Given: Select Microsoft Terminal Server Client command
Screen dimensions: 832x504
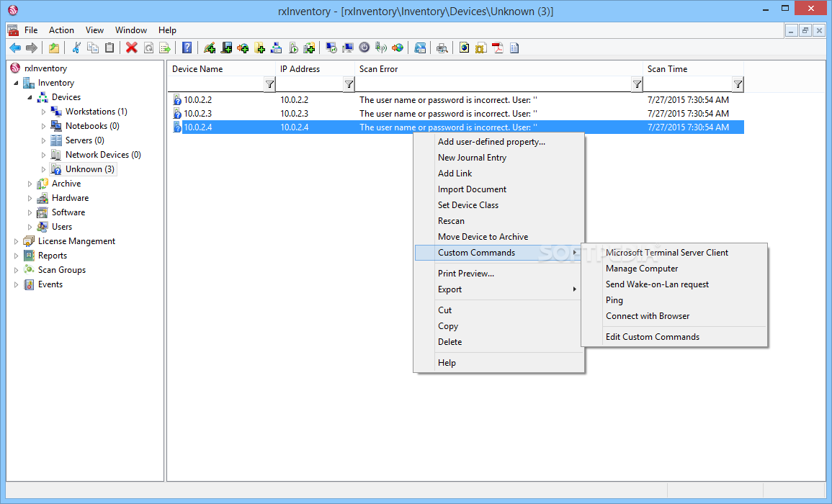Looking at the screenshot, I should pos(674,253).
